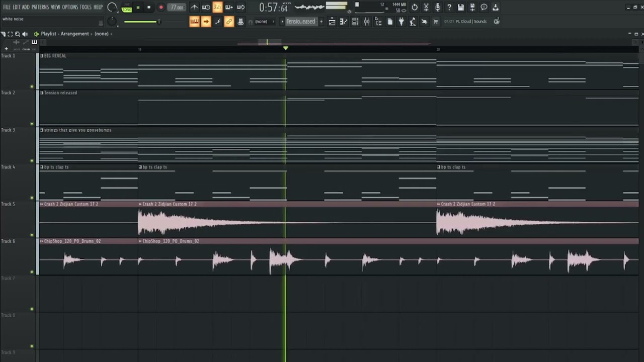Screen dimensions: 644x362
Task: Open the ADD menu
Action: 26,7
